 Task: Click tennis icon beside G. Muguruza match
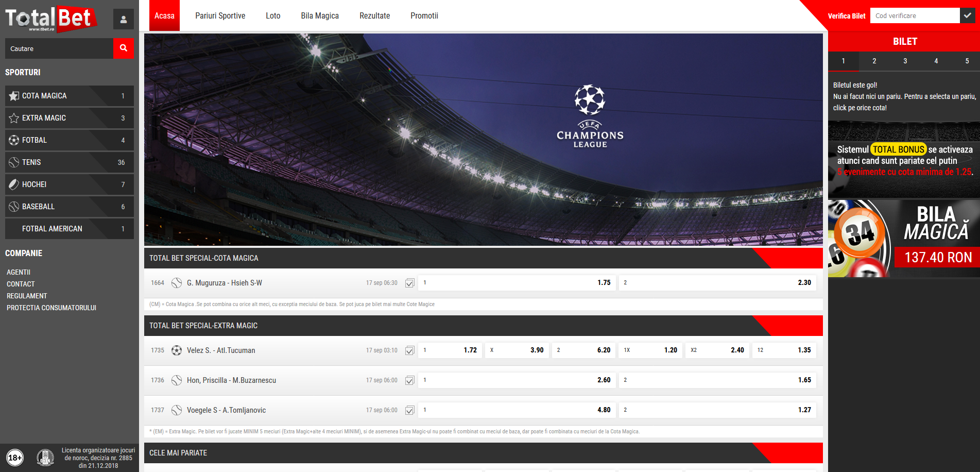(x=177, y=283)
